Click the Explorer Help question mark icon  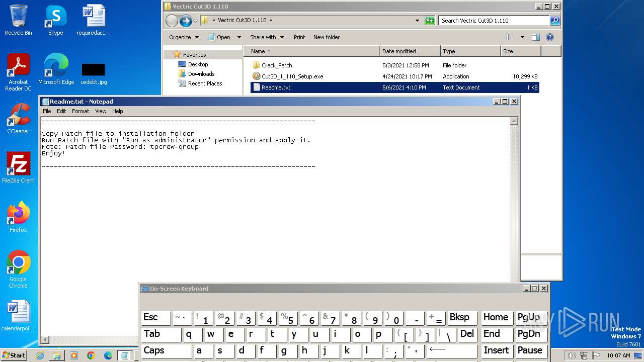550,37
